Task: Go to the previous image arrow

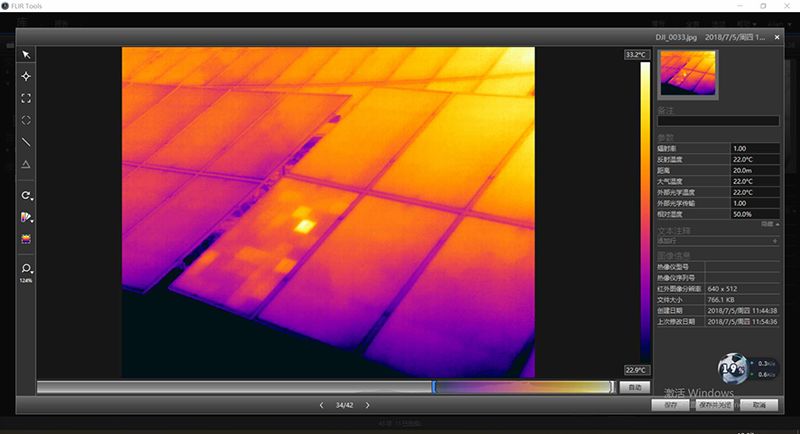Action: [321, 405]
